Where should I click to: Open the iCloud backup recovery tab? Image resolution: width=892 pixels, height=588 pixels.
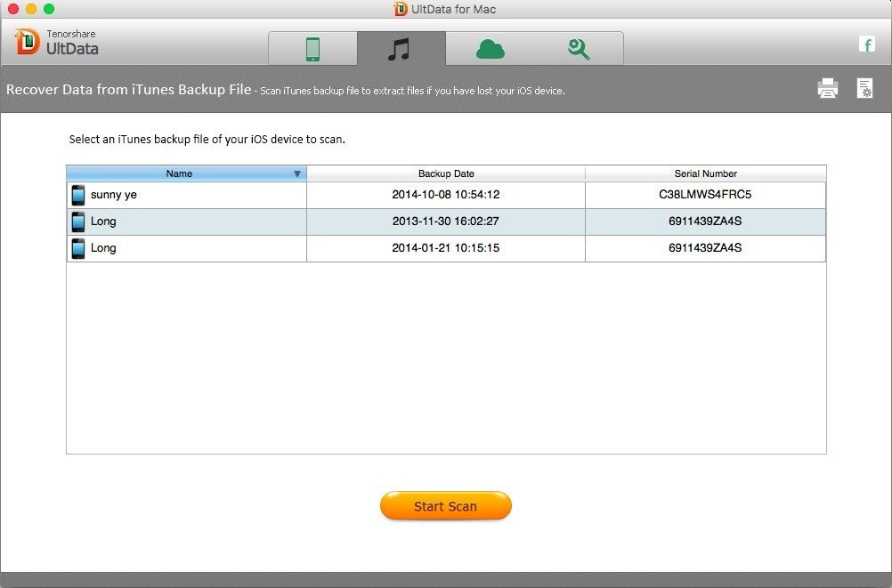click(490, 49)
